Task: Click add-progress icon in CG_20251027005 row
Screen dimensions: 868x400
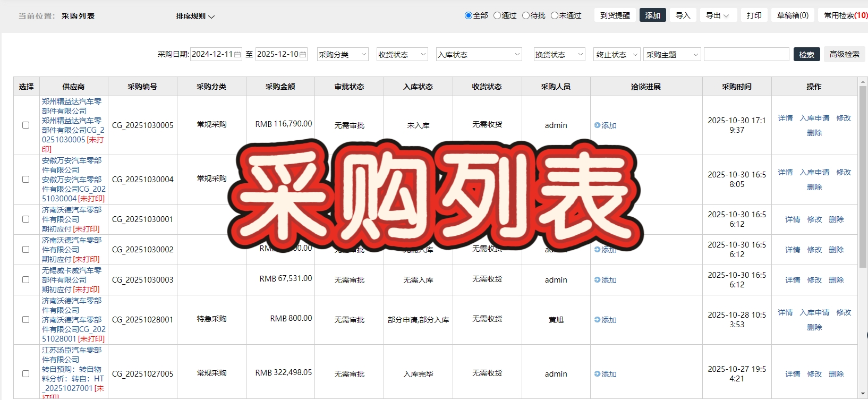Action: pos(597,374)
